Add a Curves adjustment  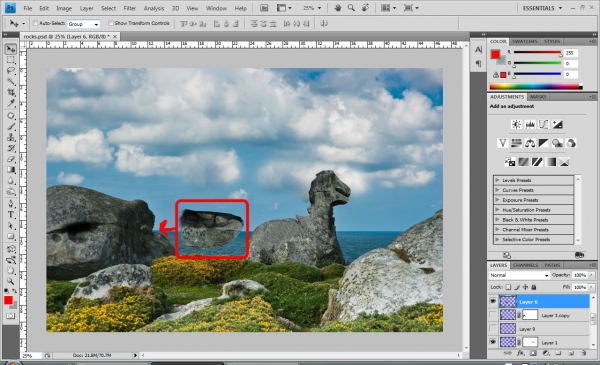(543, 124)
